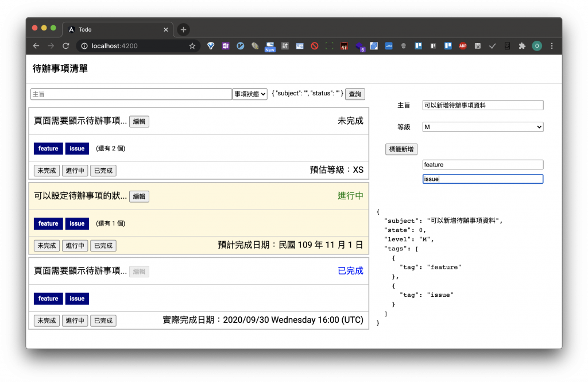Click the greyed 編輯 on the 已完成 card
The height and width of the screenshot is (383, 588).
pos(139,271)
